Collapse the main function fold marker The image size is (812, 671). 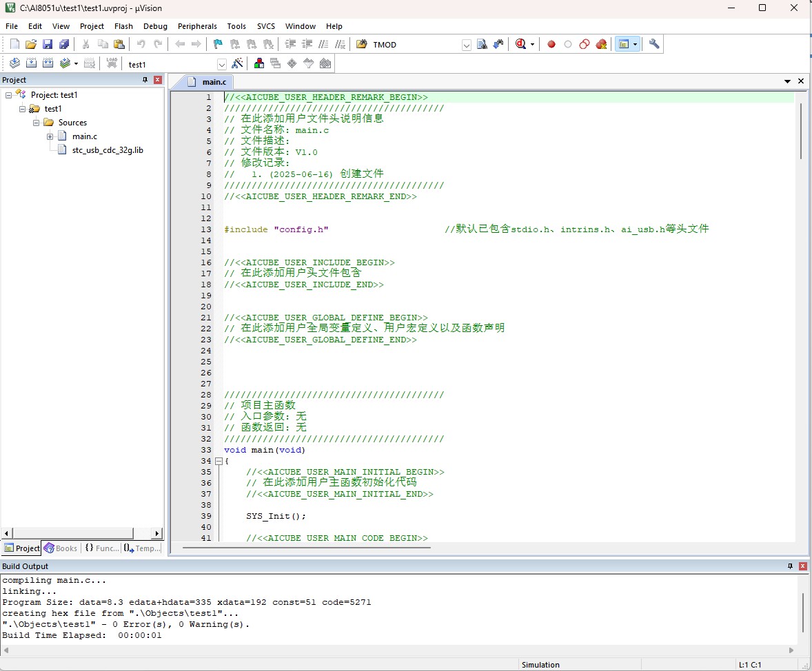click(x=219, y=461)
